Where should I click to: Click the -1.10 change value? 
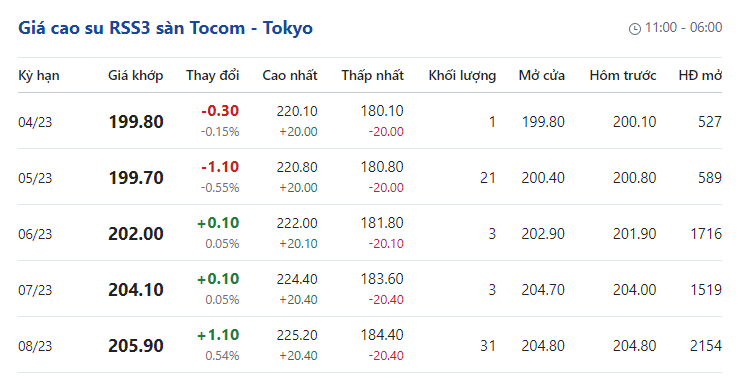[x=220, y=167]
